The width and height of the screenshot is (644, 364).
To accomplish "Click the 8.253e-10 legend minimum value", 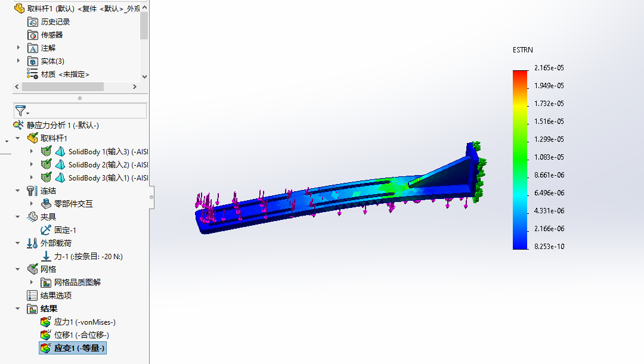I will pos(549,246).
